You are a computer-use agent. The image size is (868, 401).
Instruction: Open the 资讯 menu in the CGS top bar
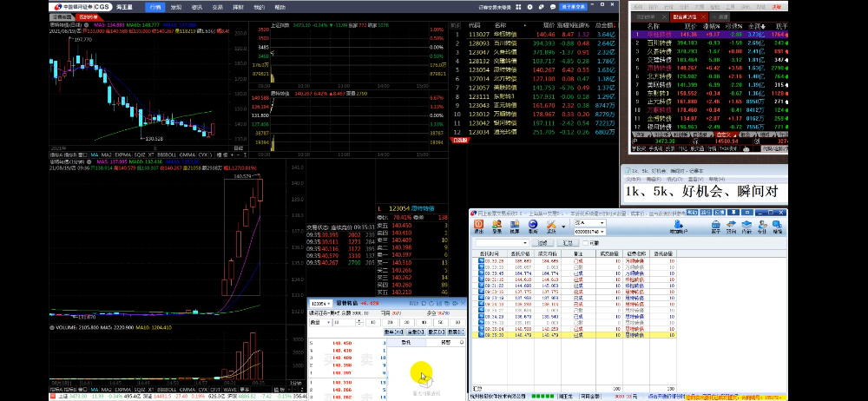(196, 7)
